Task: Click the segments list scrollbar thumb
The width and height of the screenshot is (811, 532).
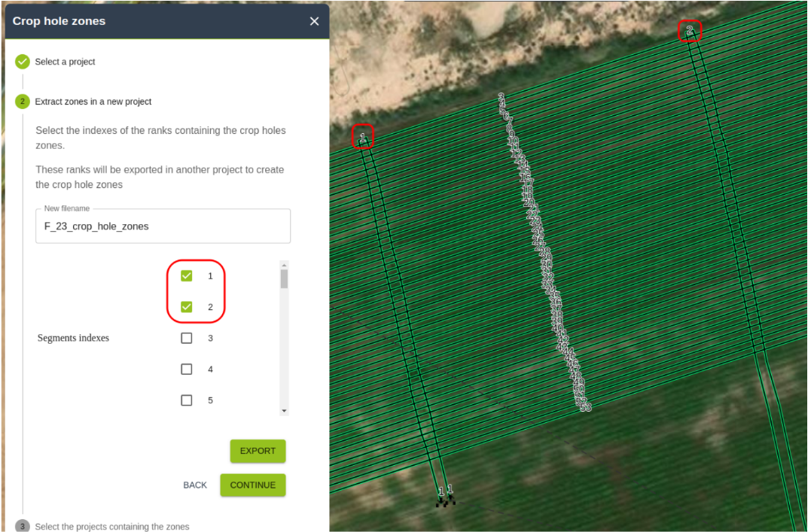Action: pos(284,279)
